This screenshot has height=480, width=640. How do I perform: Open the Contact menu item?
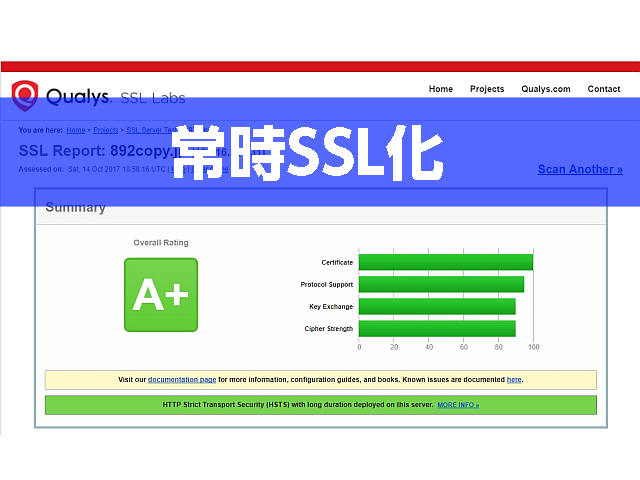(604, 89)
